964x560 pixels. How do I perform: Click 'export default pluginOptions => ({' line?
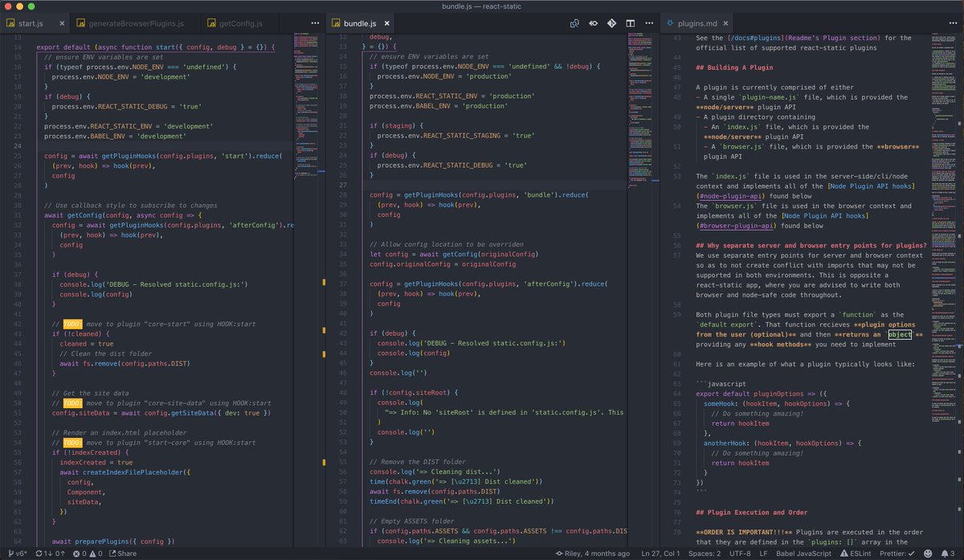(763, 394)
